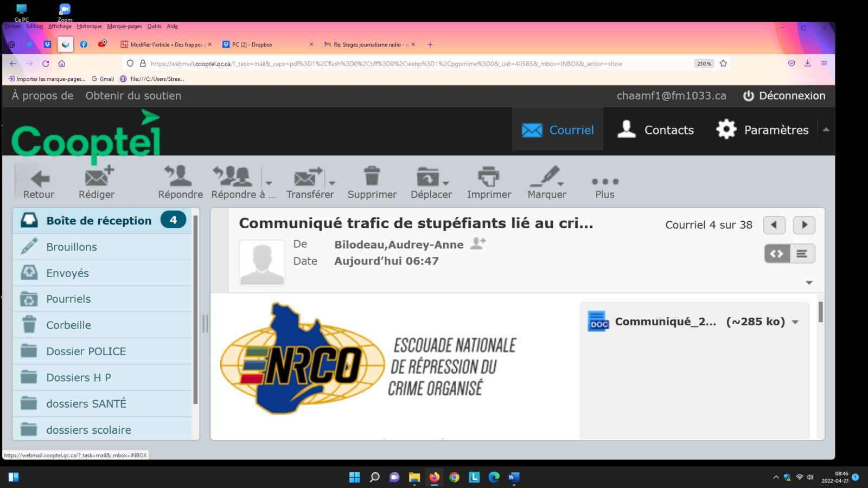Open the Communiqué DOC attachment
The height and width of the screenshot is (488, 868).
pyautogui.click(x=665, y=322)
